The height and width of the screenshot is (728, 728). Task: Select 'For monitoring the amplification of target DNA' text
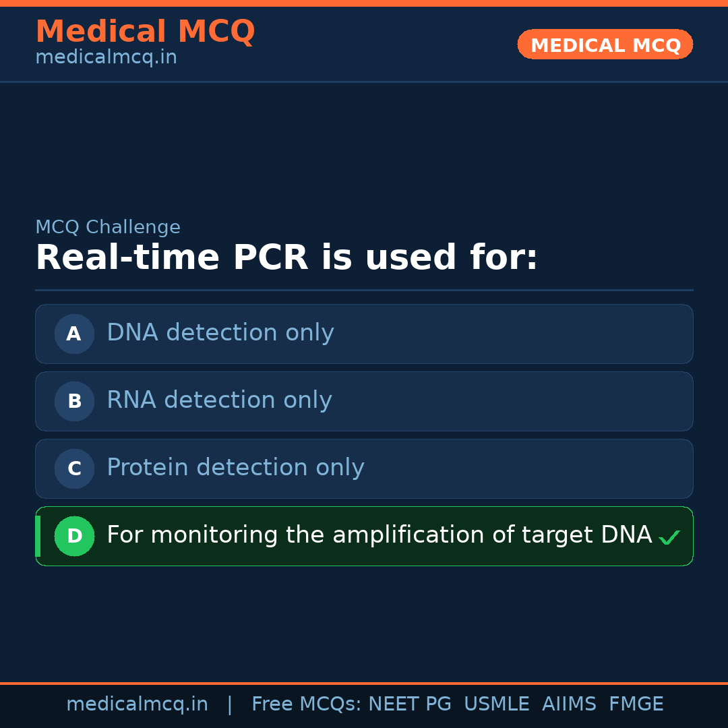(379, 535)
